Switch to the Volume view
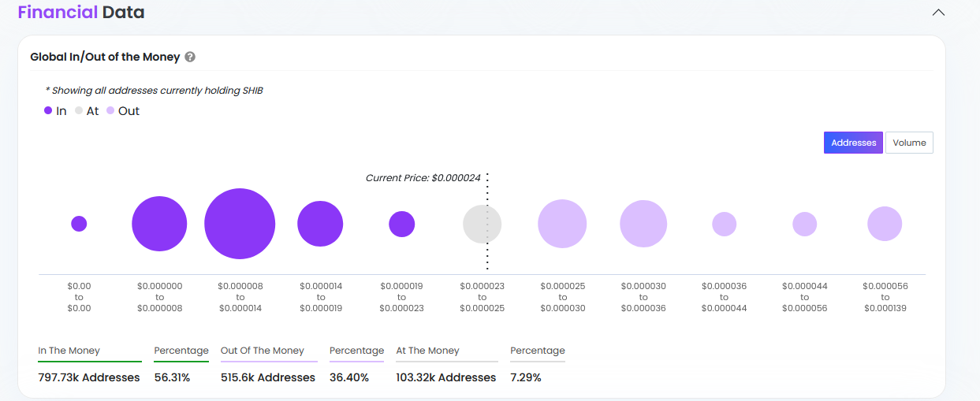This screenshot has height=401, width=980. tap(909, 143)
